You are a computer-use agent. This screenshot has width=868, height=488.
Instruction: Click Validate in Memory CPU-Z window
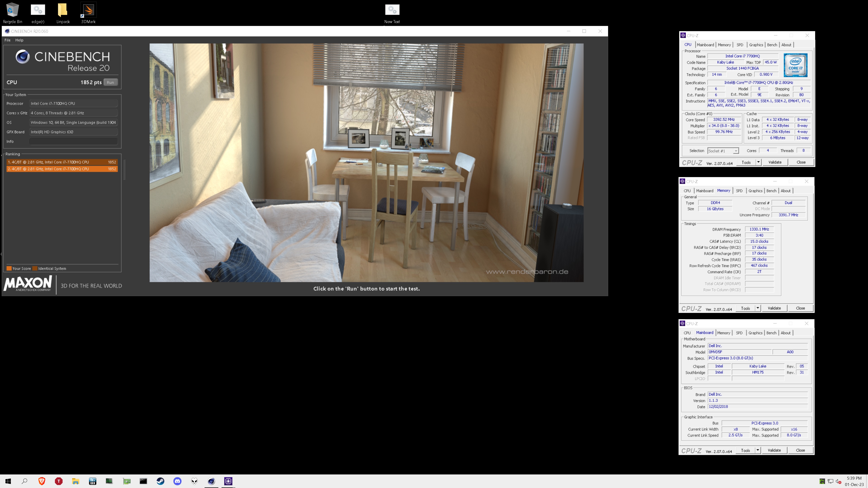pyautogui.click(x=774, y=308)
